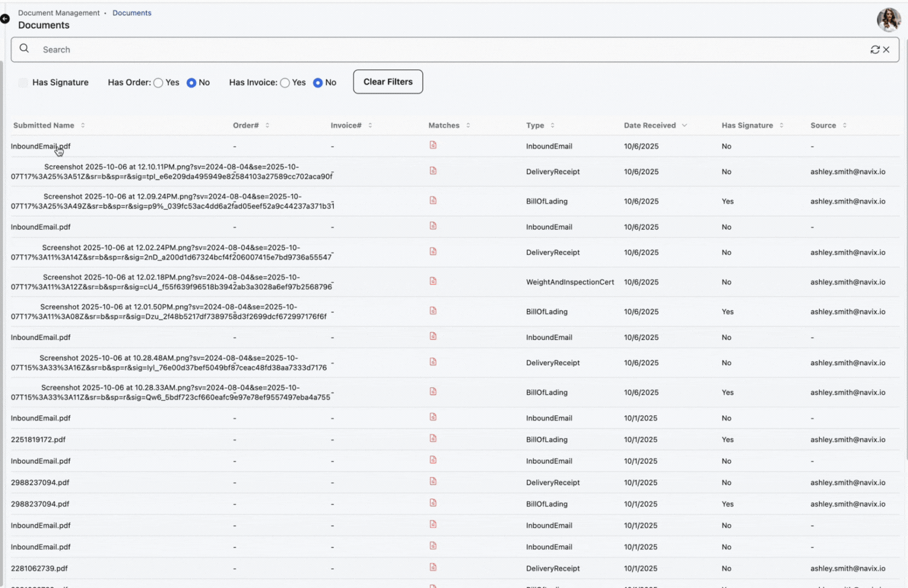Image resolution: width=908 pixels, height=588 pixels.
Task: Click the back arrow icon beside breadcrumb
Action: 5,19
